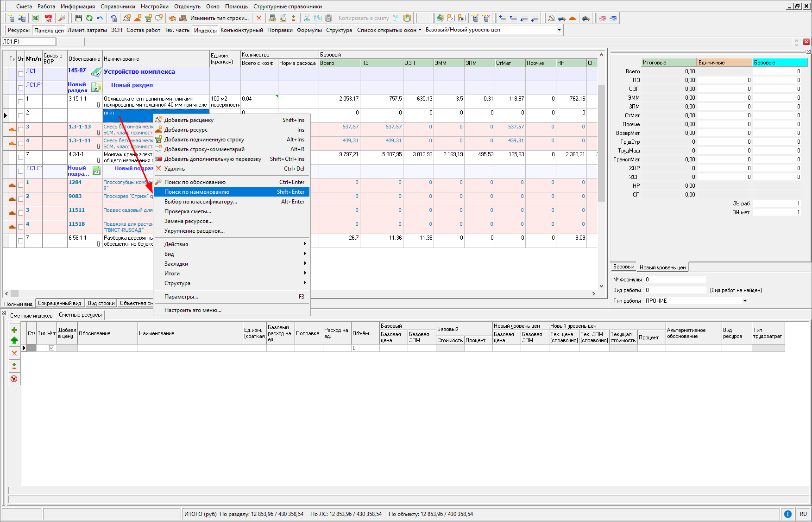812x522 pixels.
Task: Click the PDF export toolbar icon
Action: [48, 18]
